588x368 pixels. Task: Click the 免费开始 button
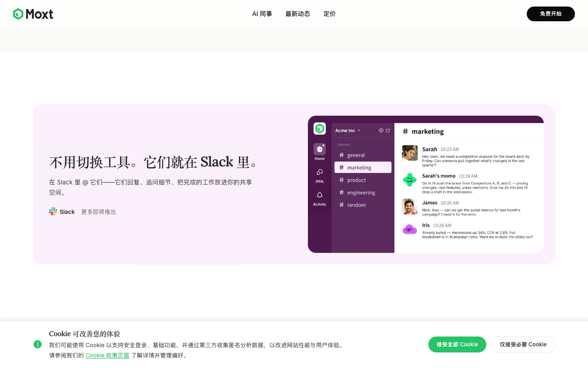(x=551, y=14)
